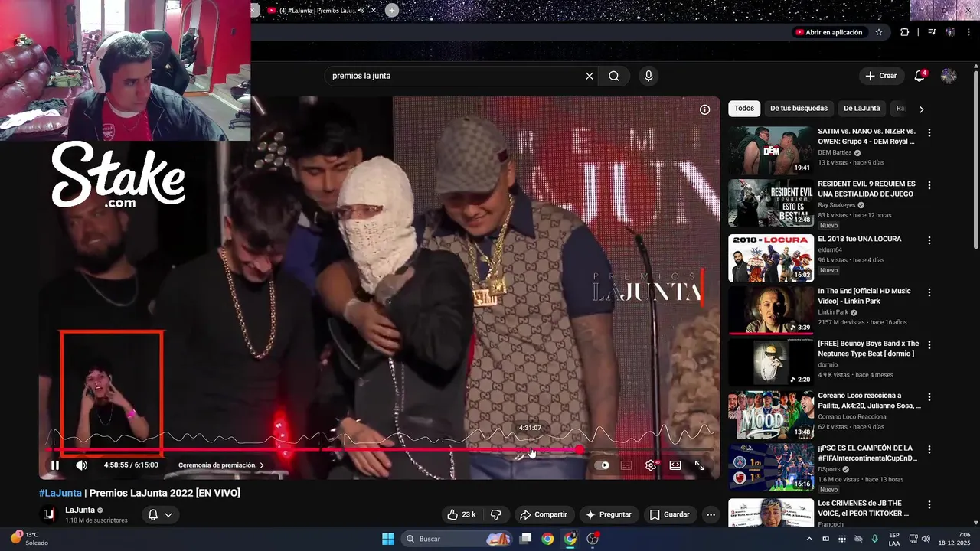Viewport: 980px width, 551px height.
Task: Dislike the video
Action: point(495,514)
